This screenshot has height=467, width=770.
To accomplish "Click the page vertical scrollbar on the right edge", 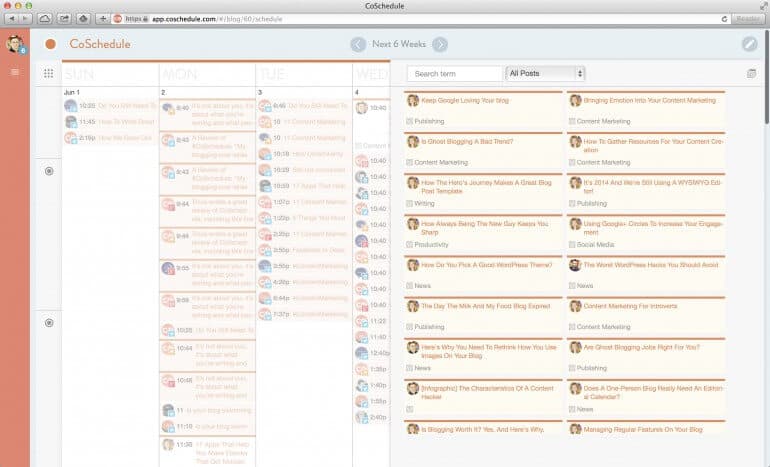I will [x=767, y=76].
